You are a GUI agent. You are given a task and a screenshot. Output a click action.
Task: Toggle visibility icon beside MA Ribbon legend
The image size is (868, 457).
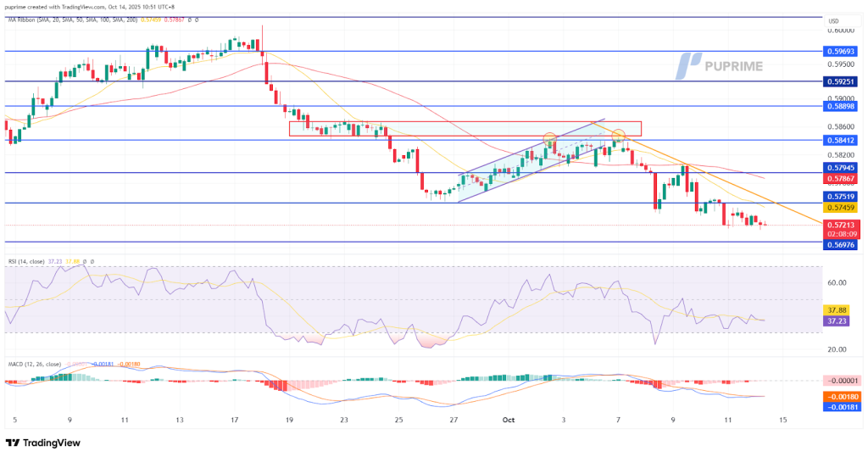pos(188,21)
